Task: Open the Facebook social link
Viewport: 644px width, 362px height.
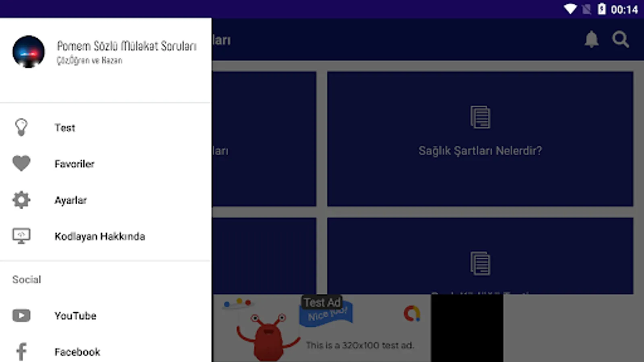Action: [105, 352]
